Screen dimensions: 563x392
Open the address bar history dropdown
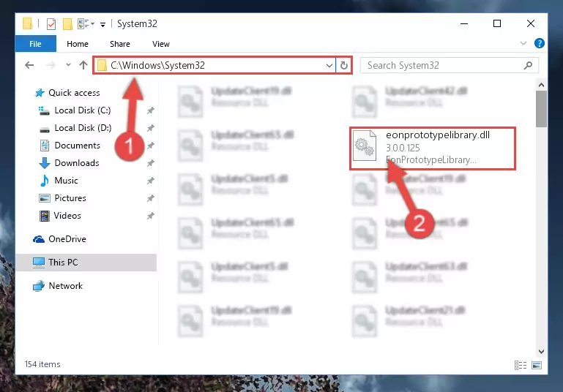coord(329,66)
